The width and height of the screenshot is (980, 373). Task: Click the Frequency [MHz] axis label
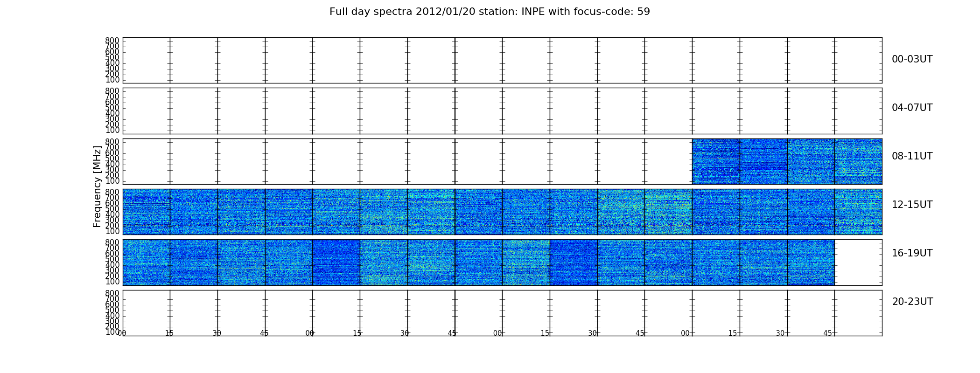(97, 186)
